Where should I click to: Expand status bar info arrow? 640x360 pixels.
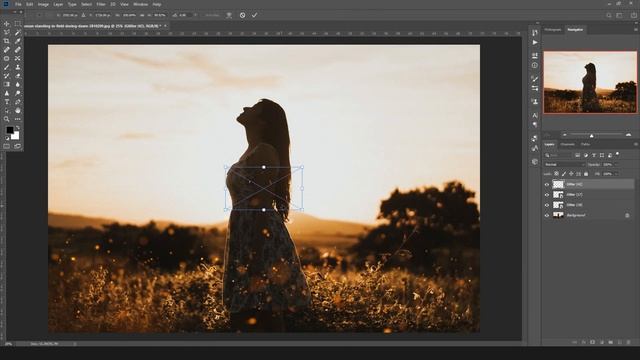tap(75, 344)
